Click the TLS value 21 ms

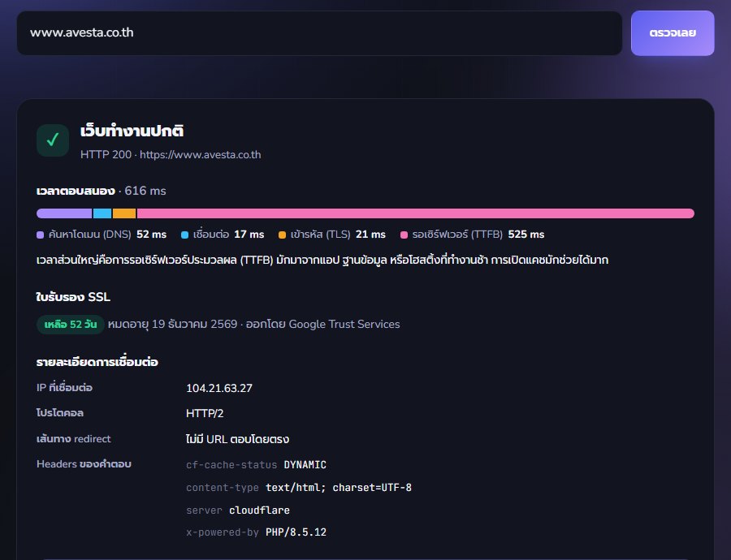tap(370, 235)
